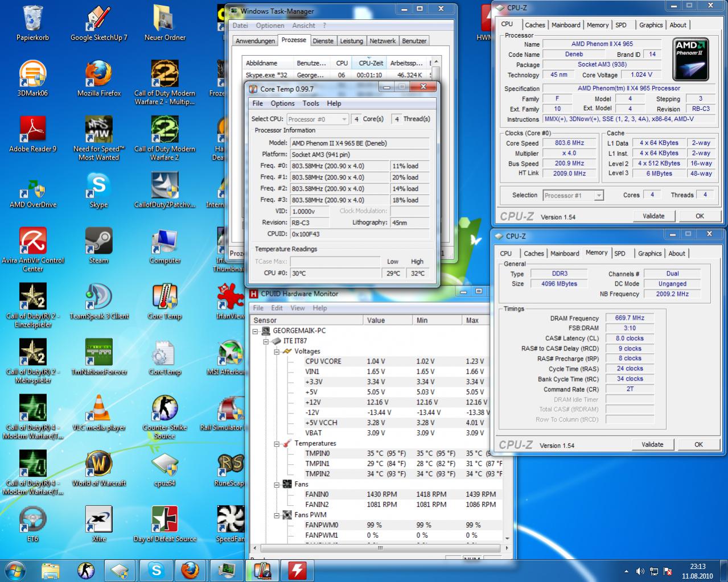This screenshot has width=728, height=582.
Task: Collapse the ITE IT87 sensor node
Action: [x=266, y=341]
